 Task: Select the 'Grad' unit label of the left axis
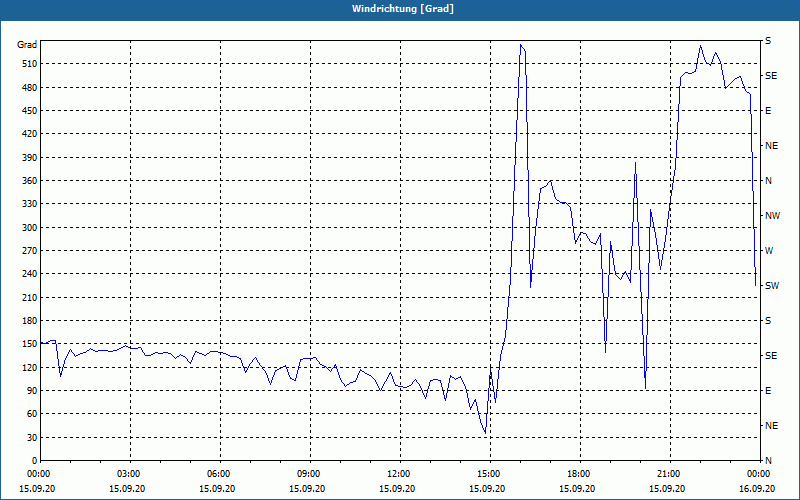[27, 45]
